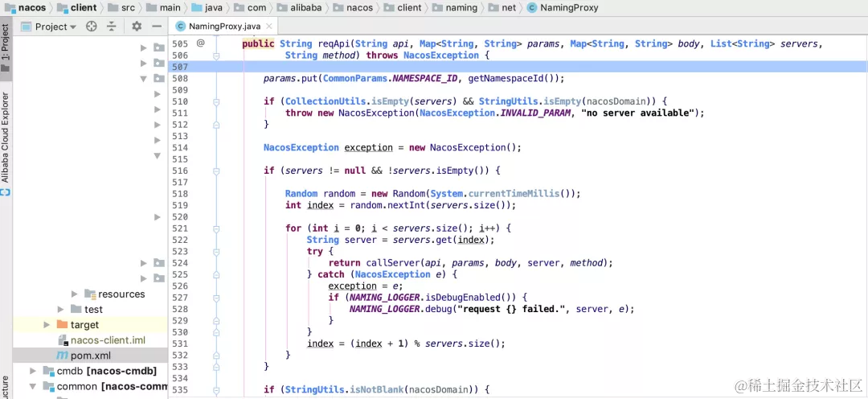This screenshot has height=399, width=868.
Task: Expand the resources folder in tree
Action: (75, 294)
